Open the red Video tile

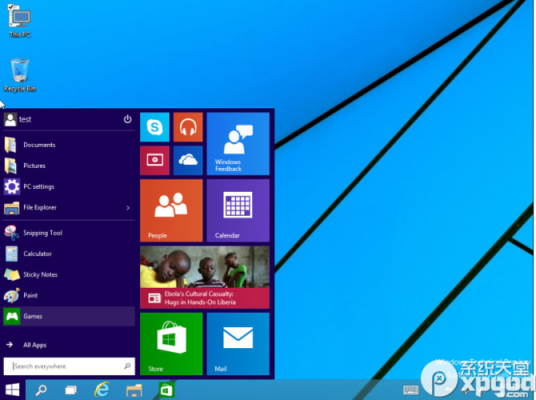click(x=155, y=160)
